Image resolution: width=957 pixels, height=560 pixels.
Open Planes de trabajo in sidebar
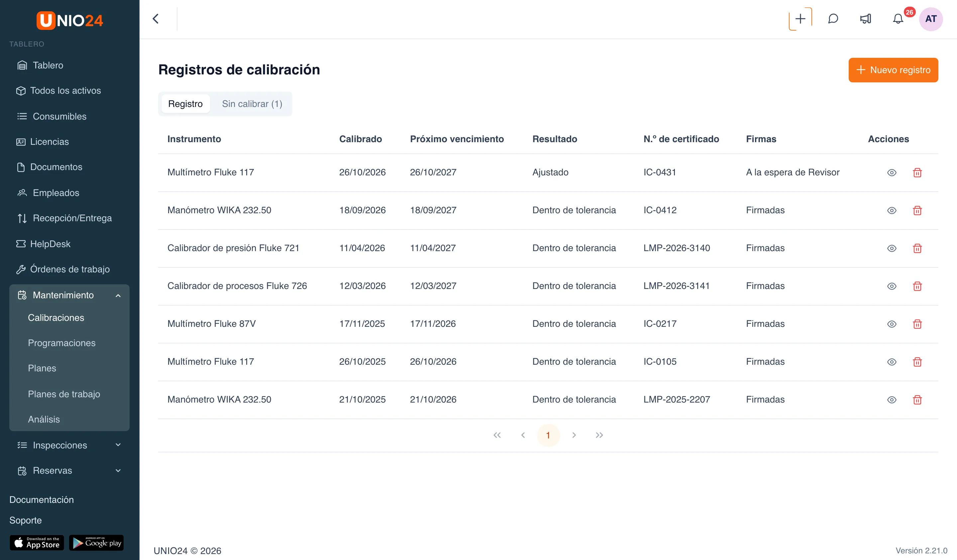point(64,394)
